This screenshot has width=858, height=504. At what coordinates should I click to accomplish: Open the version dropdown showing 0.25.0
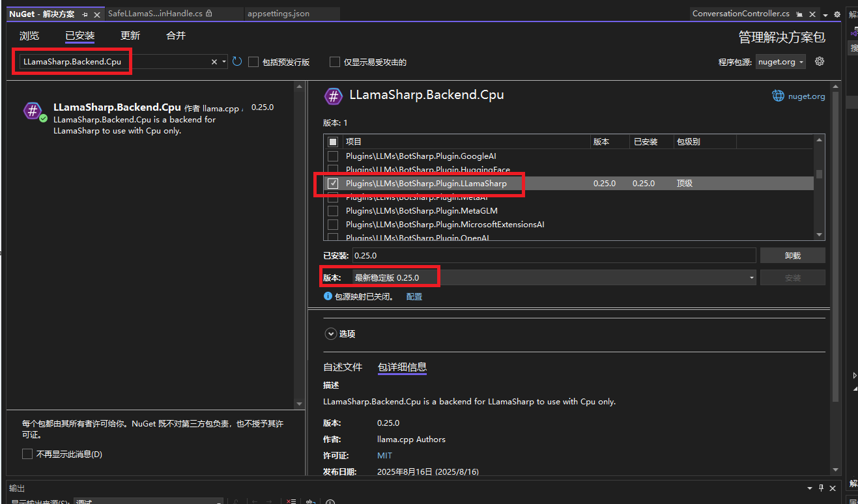(x=554, y=277)
